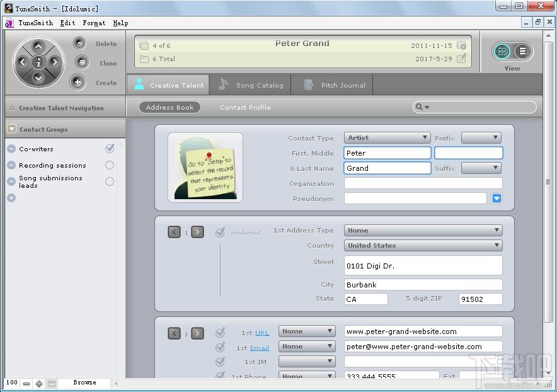The width and height of the screenshot is (557, 392).
Task: Open the 1st Email type dropdown
Action: coord(307,346)
